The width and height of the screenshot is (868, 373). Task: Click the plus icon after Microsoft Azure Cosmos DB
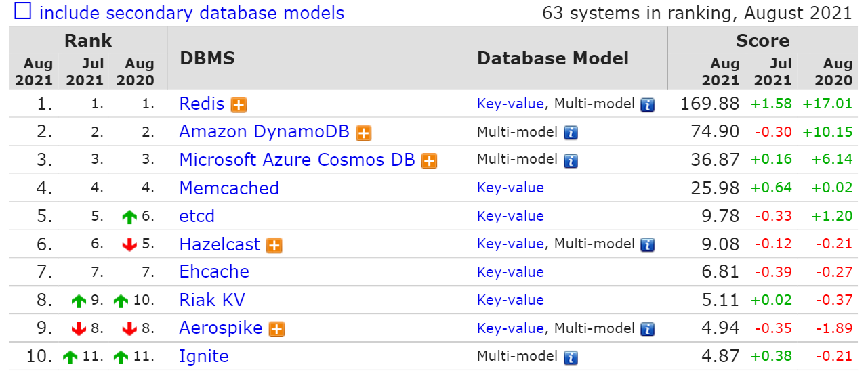[x=429, y=161]
